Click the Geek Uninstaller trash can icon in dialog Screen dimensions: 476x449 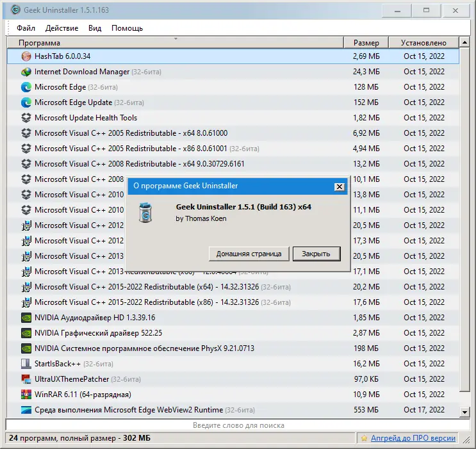(x=145, y=213)
